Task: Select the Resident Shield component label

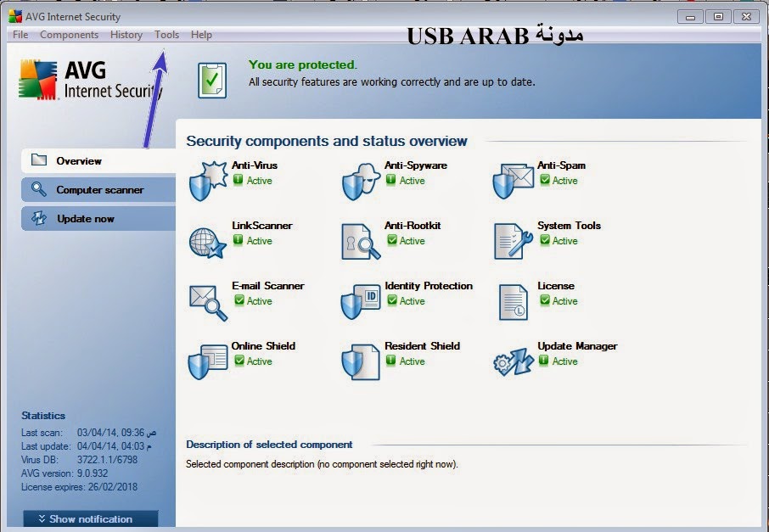Action: click(422, 345)
